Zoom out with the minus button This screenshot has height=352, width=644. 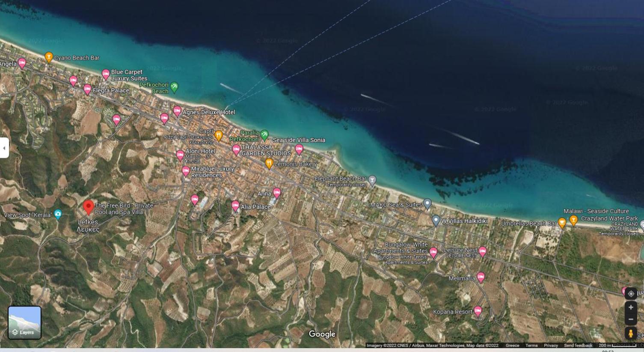pyautogui.click(x=631, y=319)
